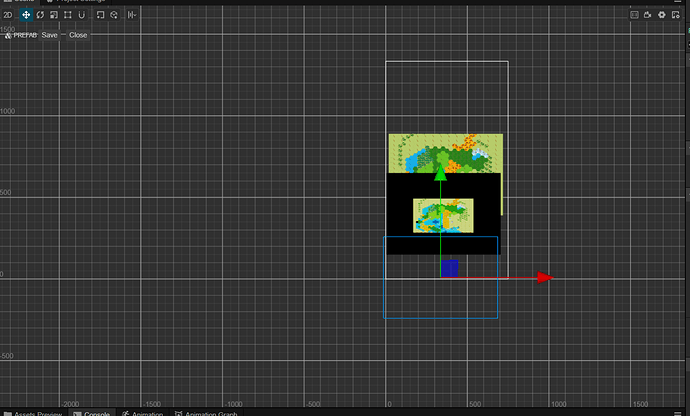Viewport: 690px width, 416px height.
Task: Save the prefab
Action: (x=49, y=35)
